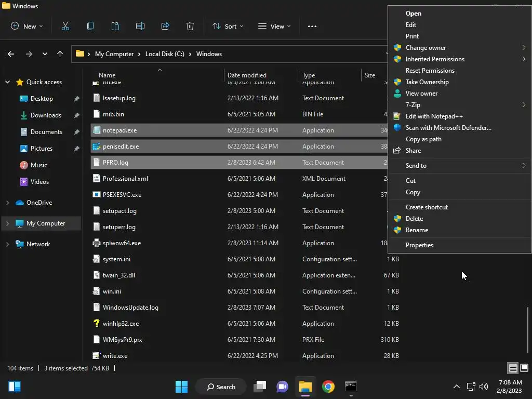Choose Rename in context menu
532x399 pixels.
[460, 230]
